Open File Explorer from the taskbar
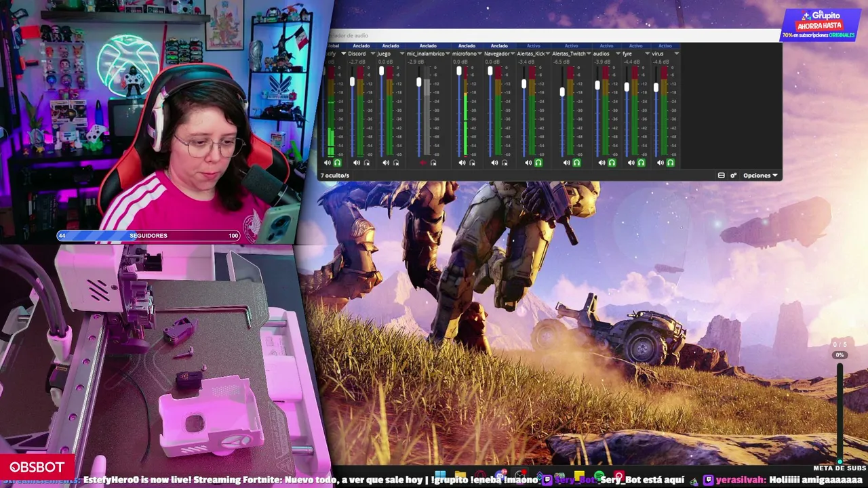This screenshot has height=488, width=868. (x=460, y=476)
